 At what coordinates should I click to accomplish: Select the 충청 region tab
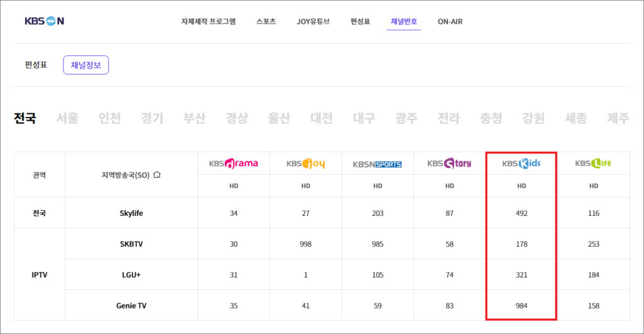point(491,118)
